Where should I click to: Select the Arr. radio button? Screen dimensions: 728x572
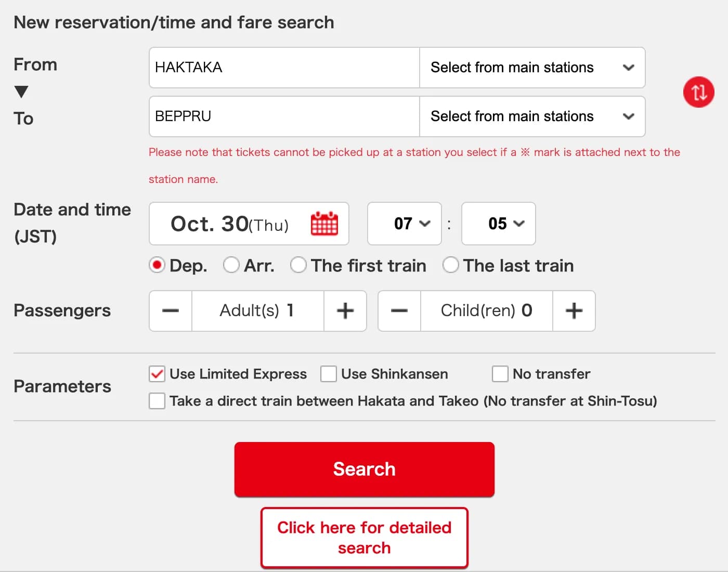(231, 265)
